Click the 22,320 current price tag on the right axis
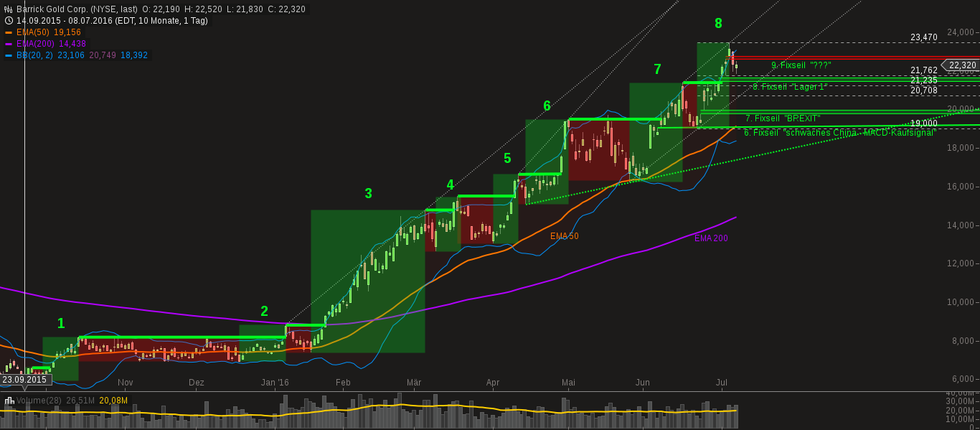This screenshot has height=430, width=980. point(961,65)
